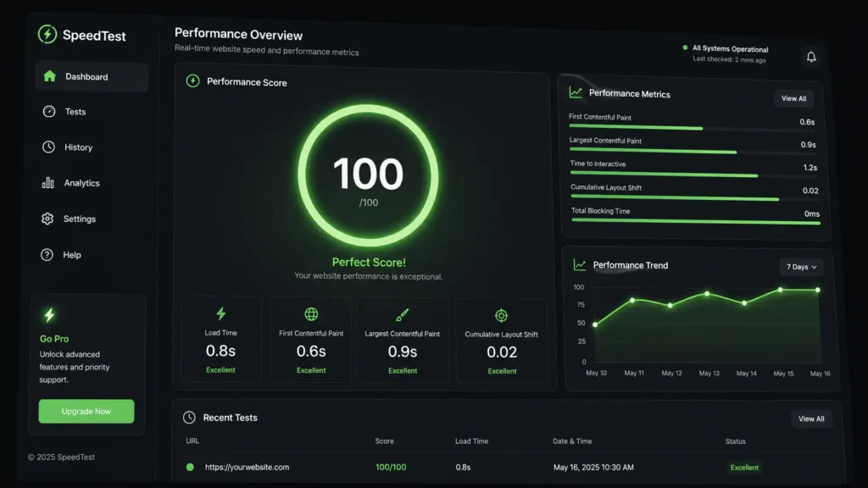The width and height of the screenshot is (868, 488).
Task: Click the Load Time column header
Action: coord(471,441)
